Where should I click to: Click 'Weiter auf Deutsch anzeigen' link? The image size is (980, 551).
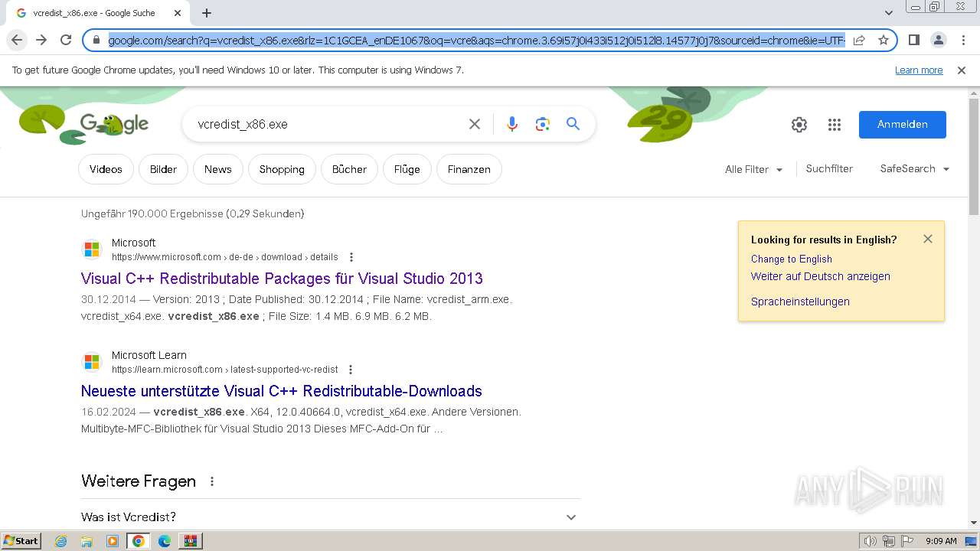click(x=821, y=276)
